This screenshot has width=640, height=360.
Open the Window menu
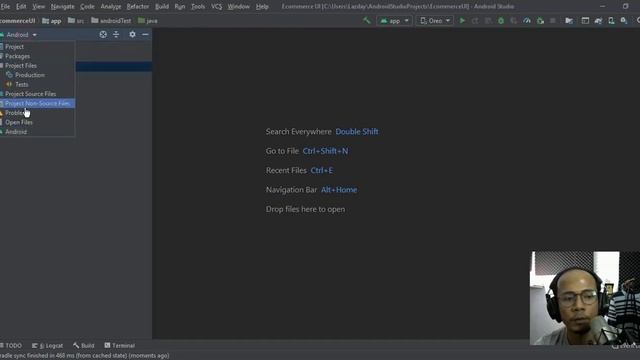(239, 7)
